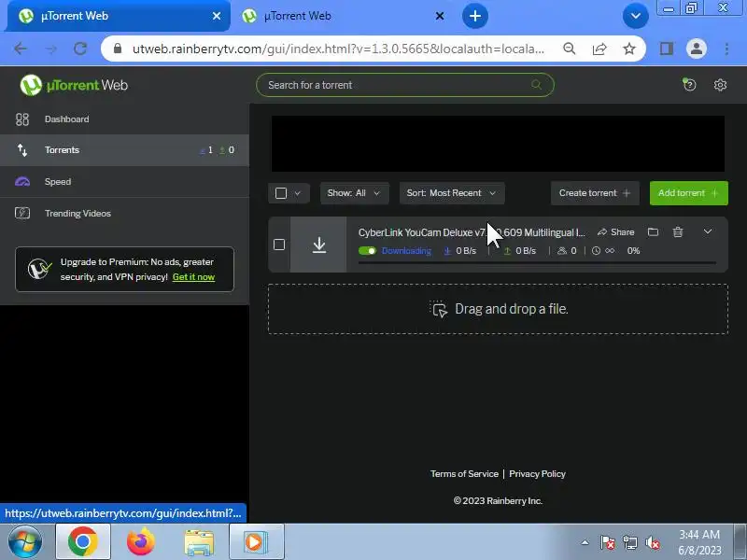Click the CyberLink YouCam Deluxe torrent name
This screenshot has height=560, width=747.
[472, 232]
